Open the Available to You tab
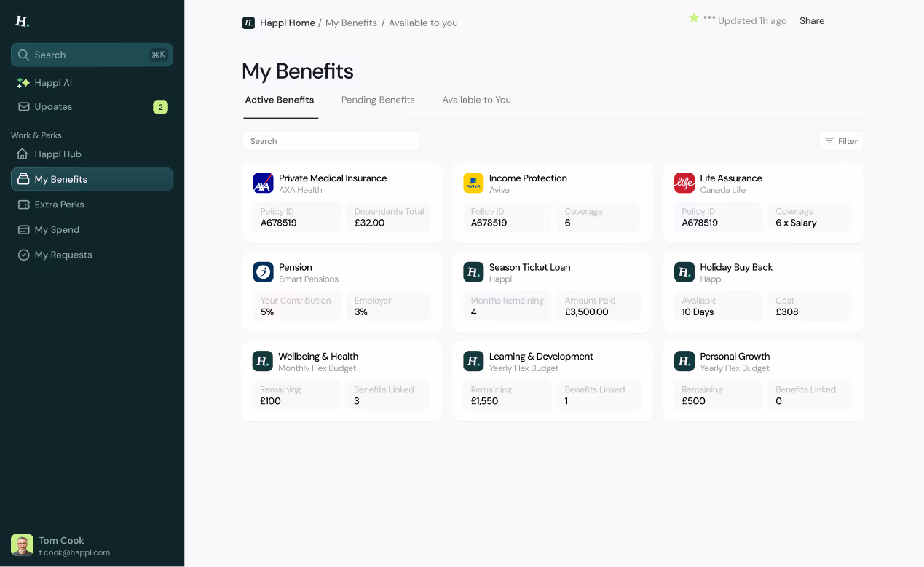This screenshot has width=924, height=567. coord(476,100)
